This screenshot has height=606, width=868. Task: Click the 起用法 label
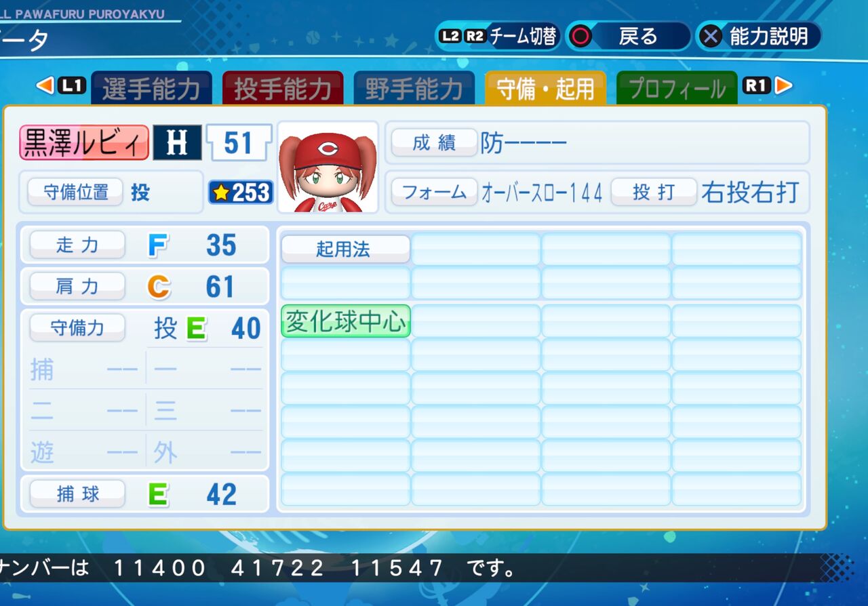click(x=345, y=249)
